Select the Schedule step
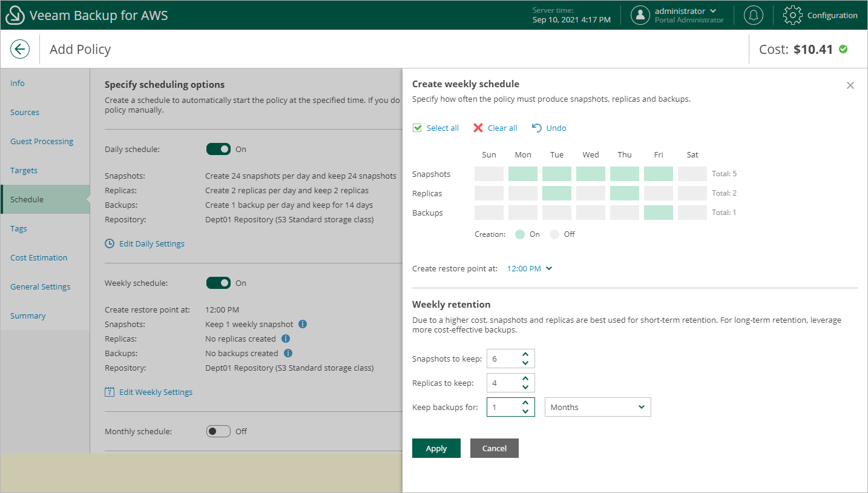This screenshot has width=868, height=493. point(45,199)
